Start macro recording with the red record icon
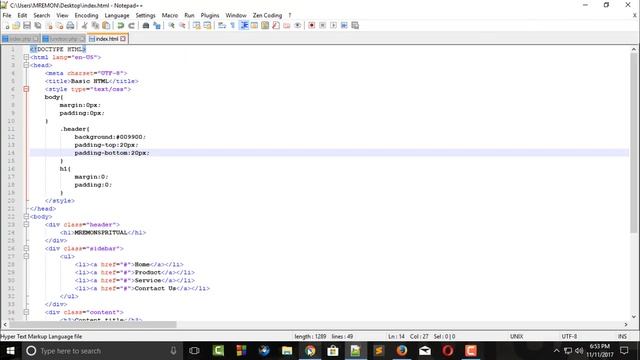The height and width of the screenshot is (360, 640). [x=312, y=26]
